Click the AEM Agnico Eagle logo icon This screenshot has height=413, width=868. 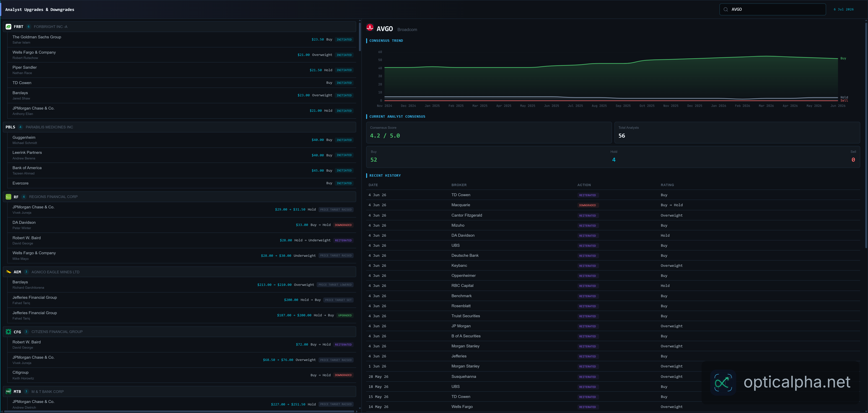click(8, 272)
